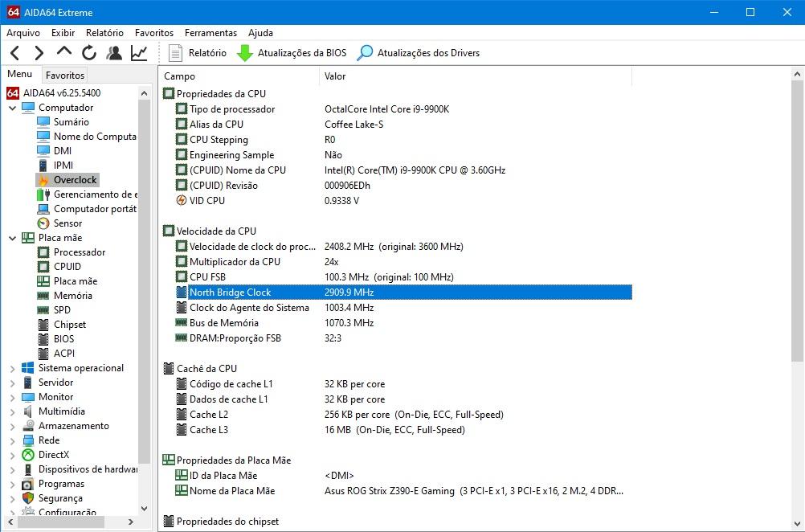Open the Ferramentas menu
Image resolution: width=805 pixels, height=532 pixels.
(211, 33)
